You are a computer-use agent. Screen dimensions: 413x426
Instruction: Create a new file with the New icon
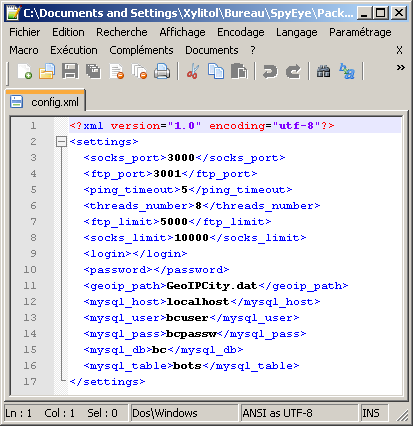point(25,71)
